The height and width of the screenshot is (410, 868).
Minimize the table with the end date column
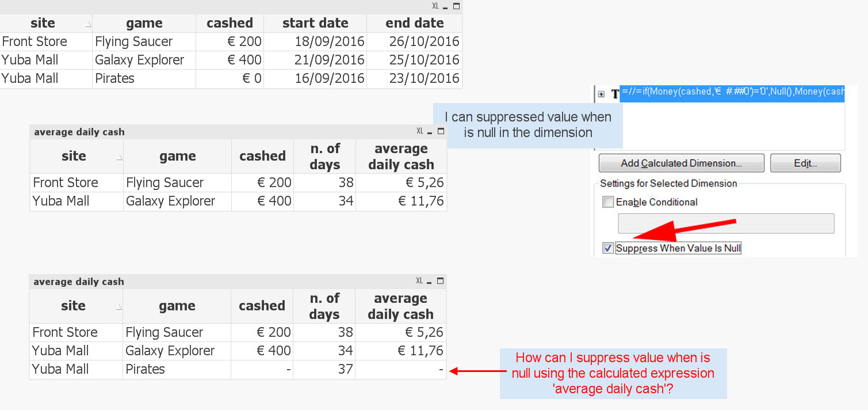[446, 6]
